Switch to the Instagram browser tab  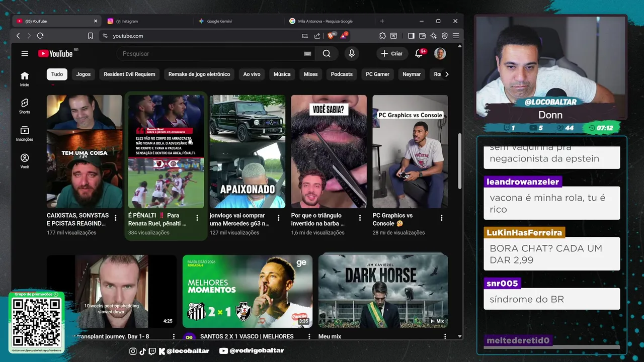[146, 21]
